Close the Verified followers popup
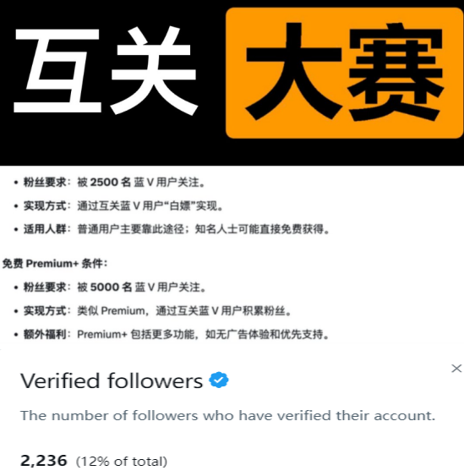 (x=456, y=369)
